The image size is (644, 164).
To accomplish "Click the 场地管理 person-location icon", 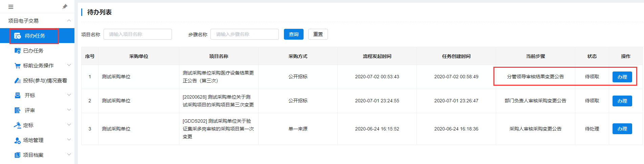I will click(18, 140).
